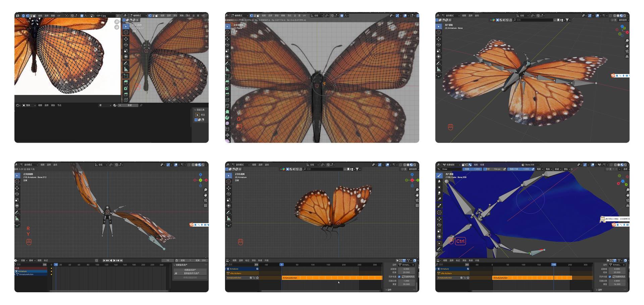
Task: Pick the Smear brush in weight paint panel
Action: (439, 193)
